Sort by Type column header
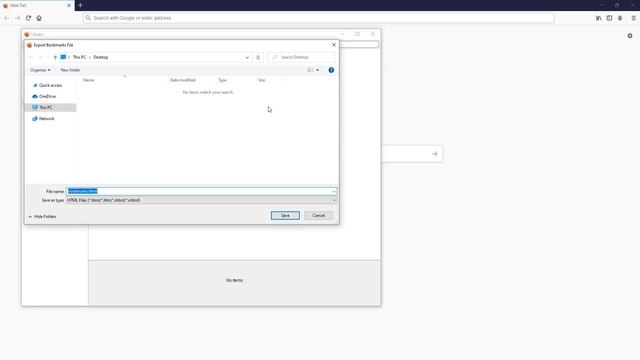This screenshot has height=360, width=640. 222,80
